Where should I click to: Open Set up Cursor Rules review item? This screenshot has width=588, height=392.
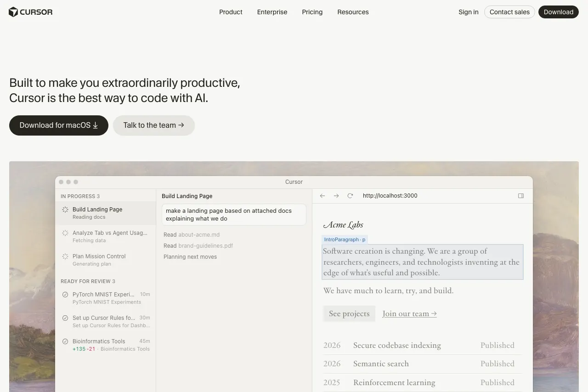(x=106, y=321)
